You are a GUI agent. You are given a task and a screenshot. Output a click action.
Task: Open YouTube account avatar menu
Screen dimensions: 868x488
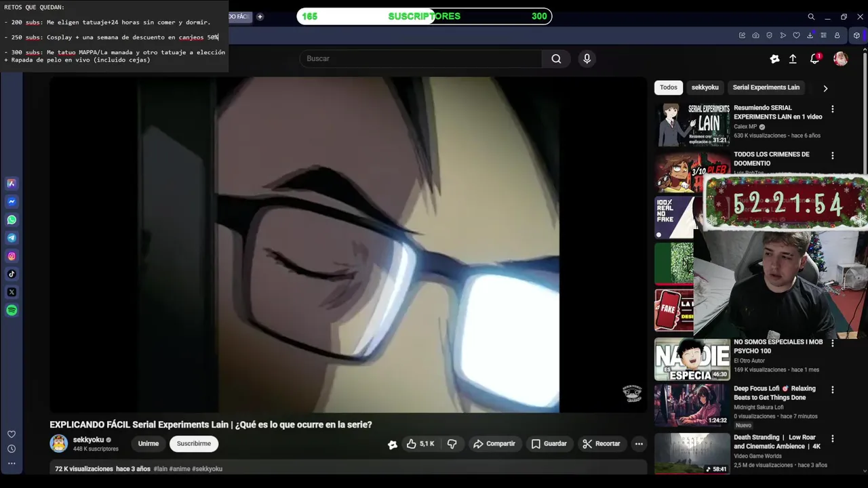840,59
